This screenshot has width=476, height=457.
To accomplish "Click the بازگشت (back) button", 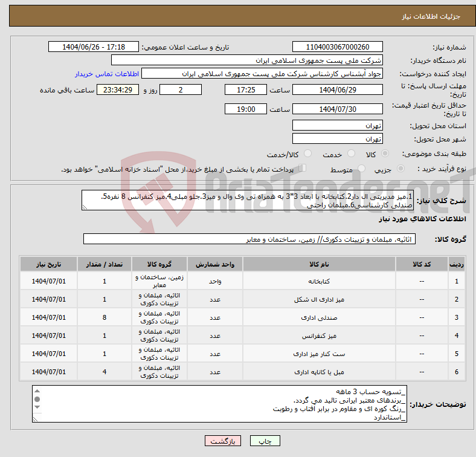I will (x=222, y=441).
